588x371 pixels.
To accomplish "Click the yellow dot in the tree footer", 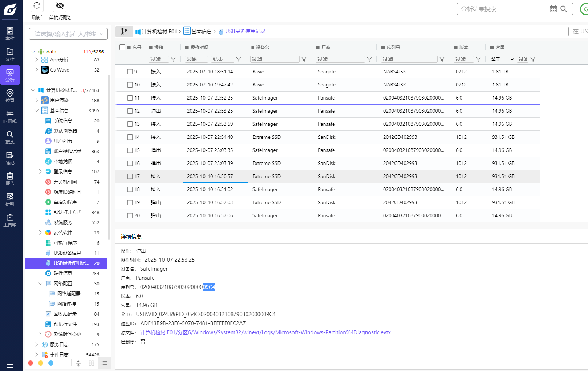I will pos(41,363).
